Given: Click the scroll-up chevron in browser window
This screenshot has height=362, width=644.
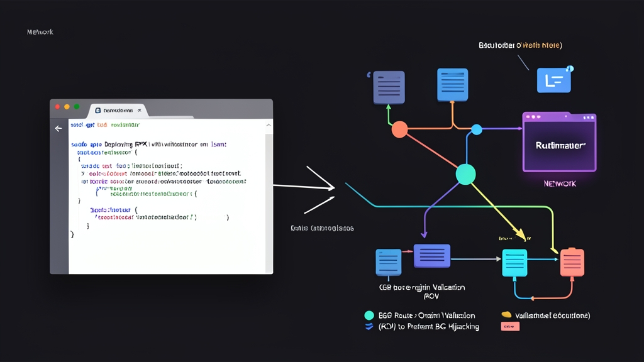Looking at the screenshot, I should point(269,125).
